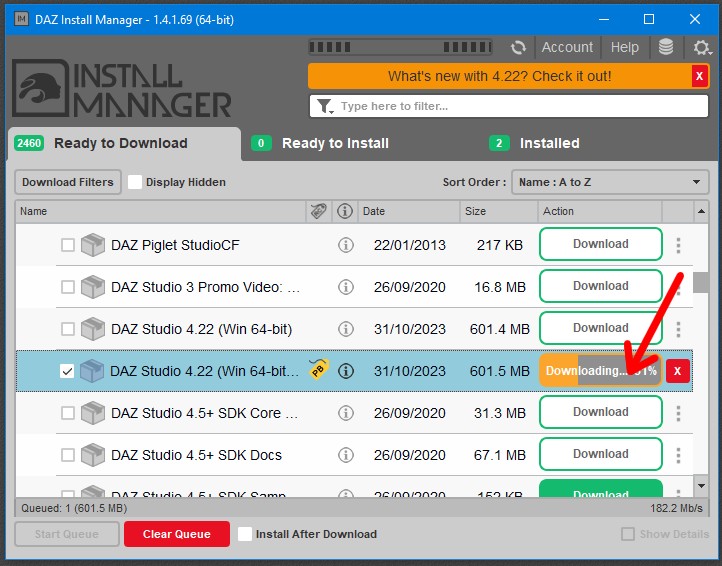Screen dimensions: 722x566
Task: Click the Start Queue button
Action: (67, 534)
